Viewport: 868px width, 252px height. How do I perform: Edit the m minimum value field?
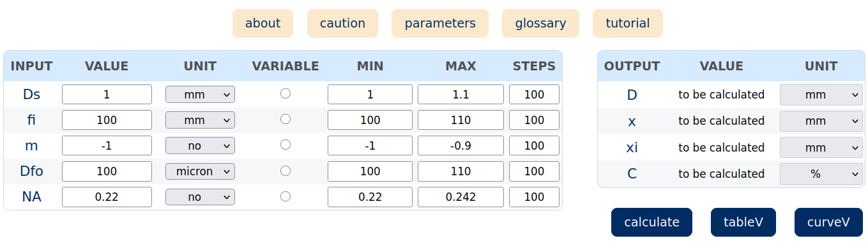pyautogui.click(x=370, y=146)
